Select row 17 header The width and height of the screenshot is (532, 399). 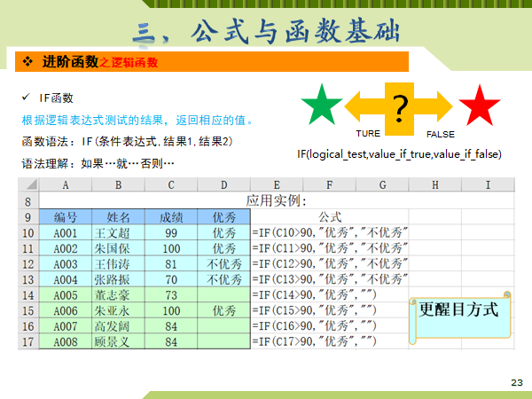28,341
